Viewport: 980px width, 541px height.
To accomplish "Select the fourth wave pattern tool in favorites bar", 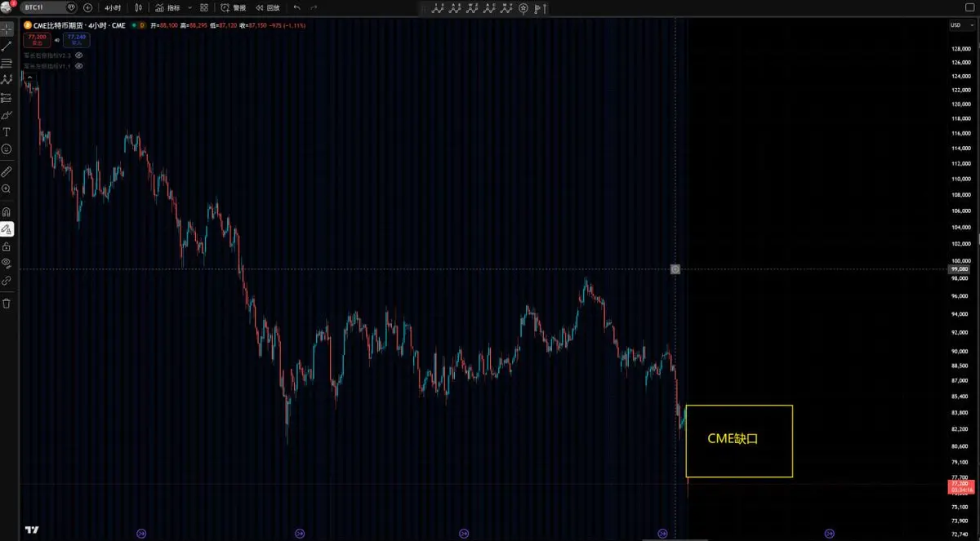I will tap(490, 8).
